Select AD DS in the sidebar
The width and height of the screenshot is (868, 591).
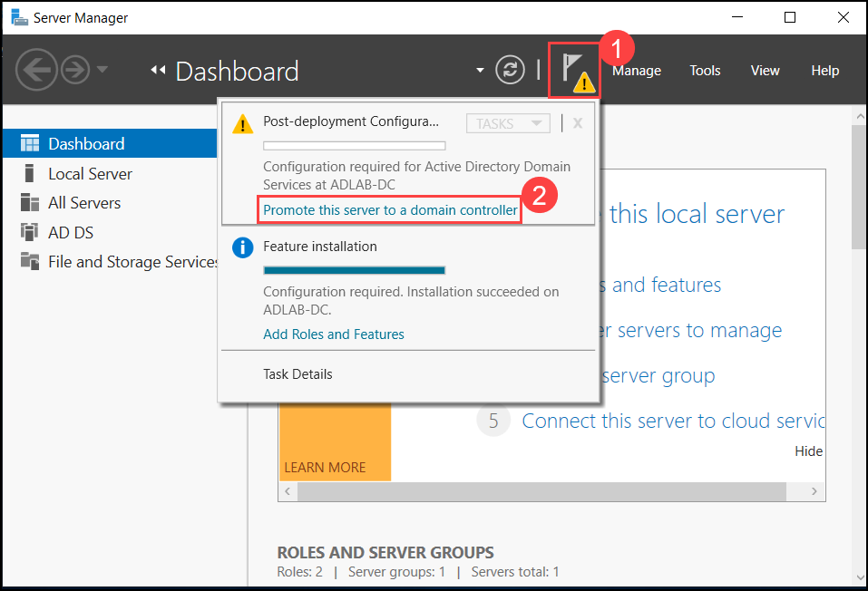coord(71,232)
